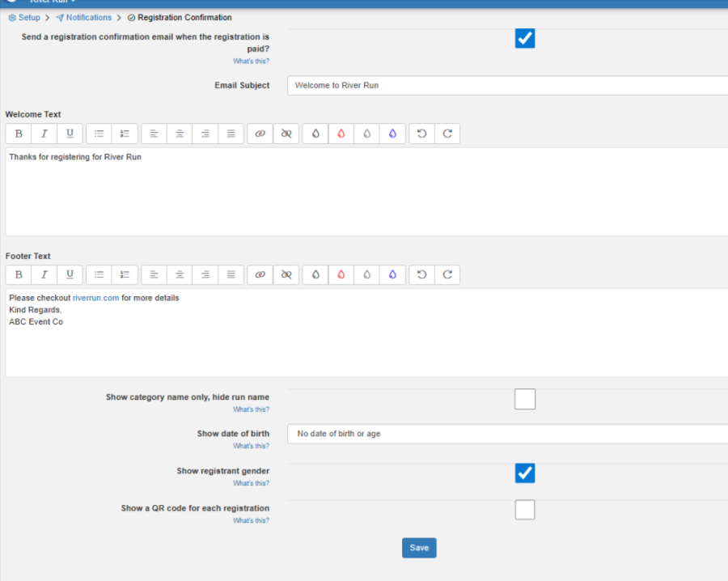Open What's this under category name

coord(252,409)
